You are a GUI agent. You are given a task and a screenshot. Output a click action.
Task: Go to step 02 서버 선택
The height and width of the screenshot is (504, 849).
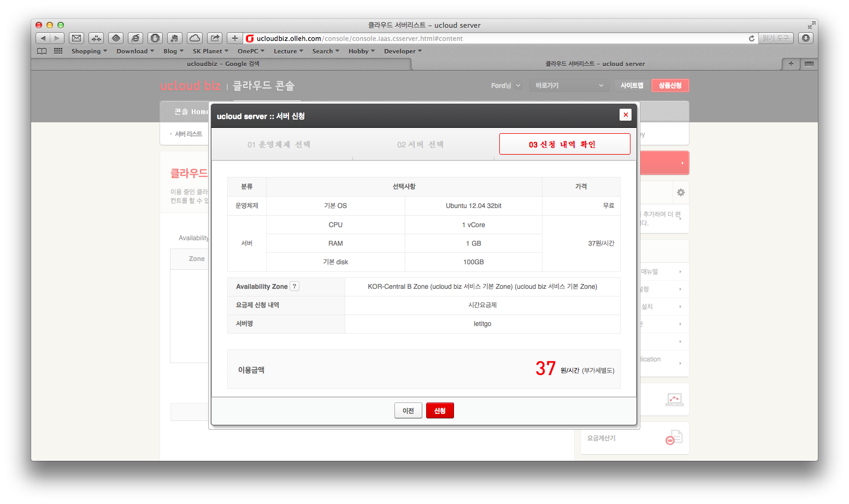tap(420, 145)
